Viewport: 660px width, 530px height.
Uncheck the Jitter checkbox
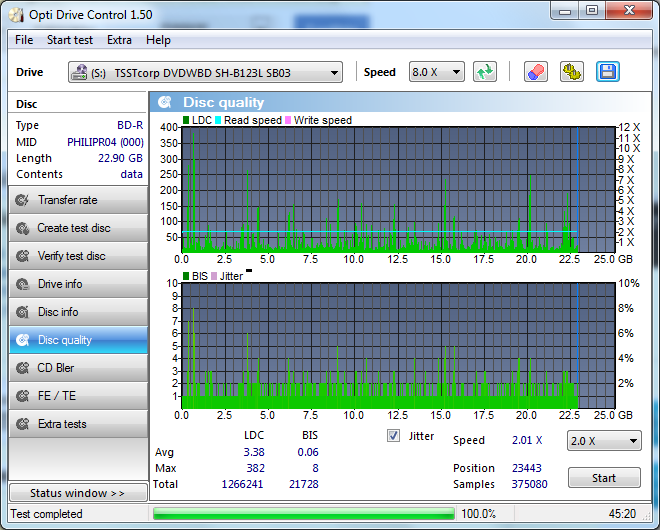[x=393, y=436]
